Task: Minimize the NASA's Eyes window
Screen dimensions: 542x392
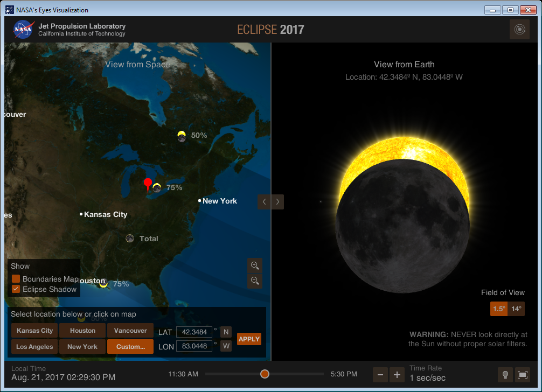Action: [x=492, y=10]
